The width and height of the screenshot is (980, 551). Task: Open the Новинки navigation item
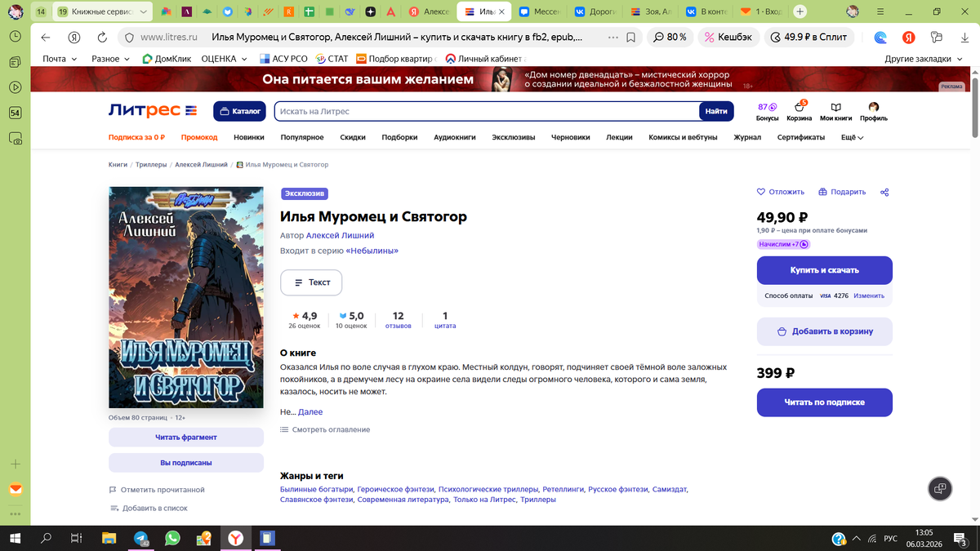coord(249,137)
